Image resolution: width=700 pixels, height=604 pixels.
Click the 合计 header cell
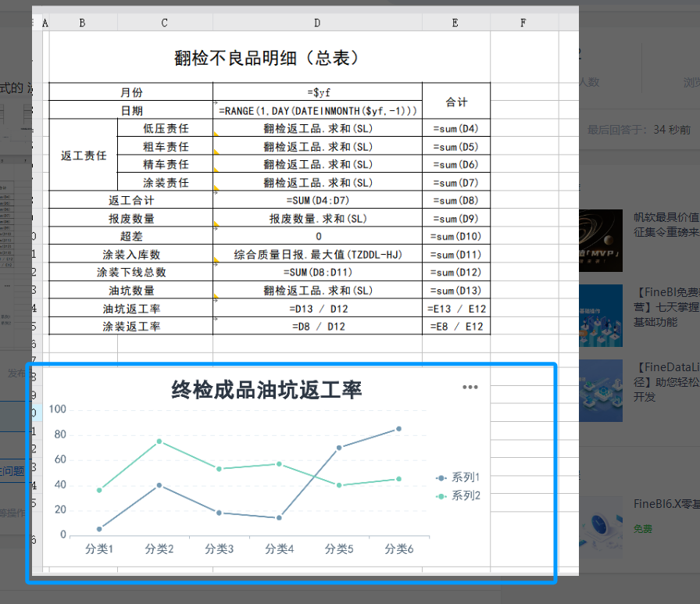[456, 102]
